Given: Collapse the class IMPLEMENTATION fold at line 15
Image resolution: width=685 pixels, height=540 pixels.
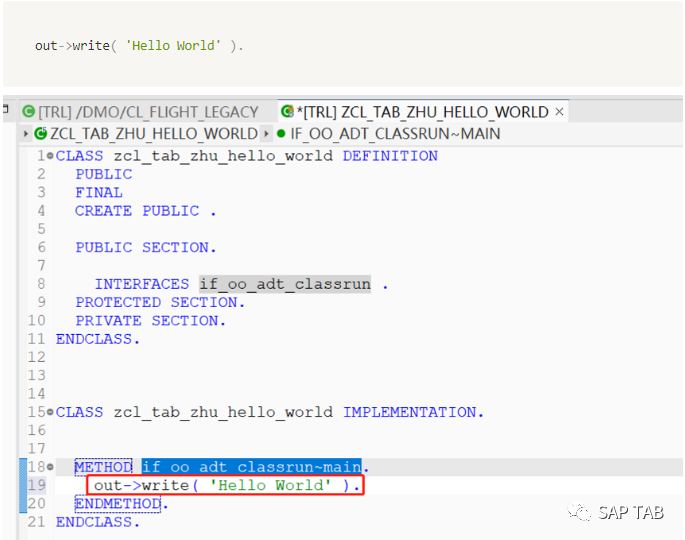Looking at the screenshot, I should coord(50,412).
